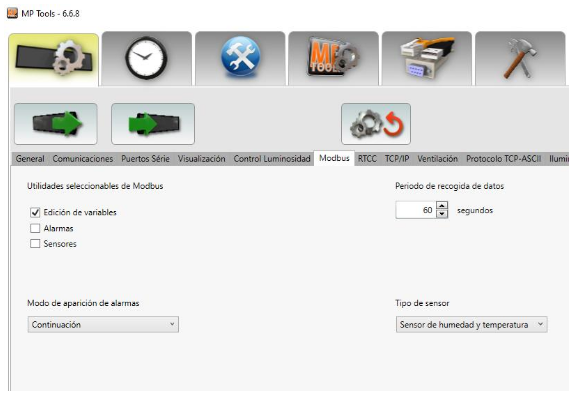
Task: Switch to the Visualización tab
Action: (201, 159)
